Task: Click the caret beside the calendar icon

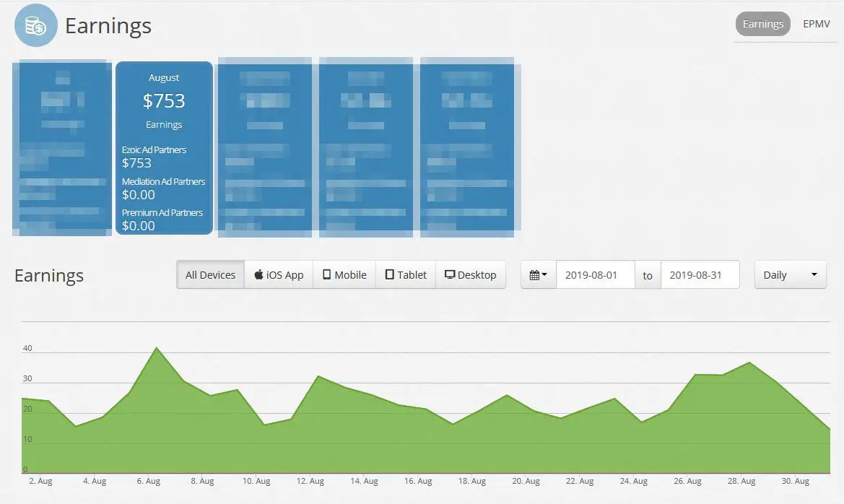Action: pyautogui.click(x=544, y=274)
